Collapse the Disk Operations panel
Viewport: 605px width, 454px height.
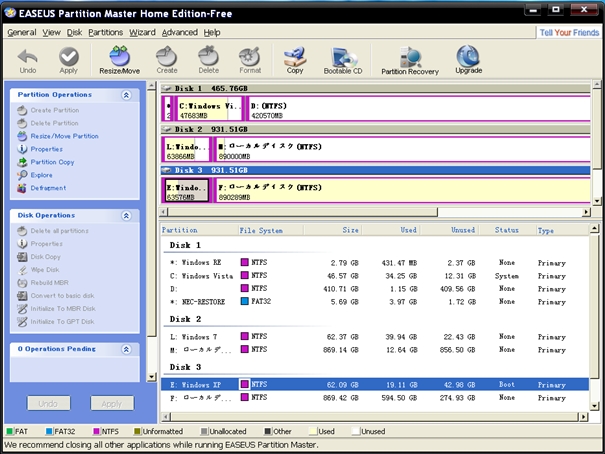(126, 216)
